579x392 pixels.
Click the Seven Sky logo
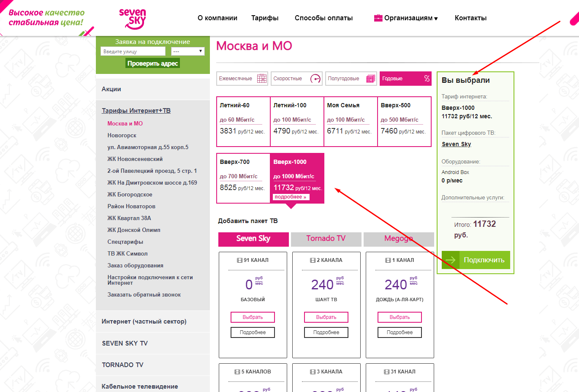[132, 19]
